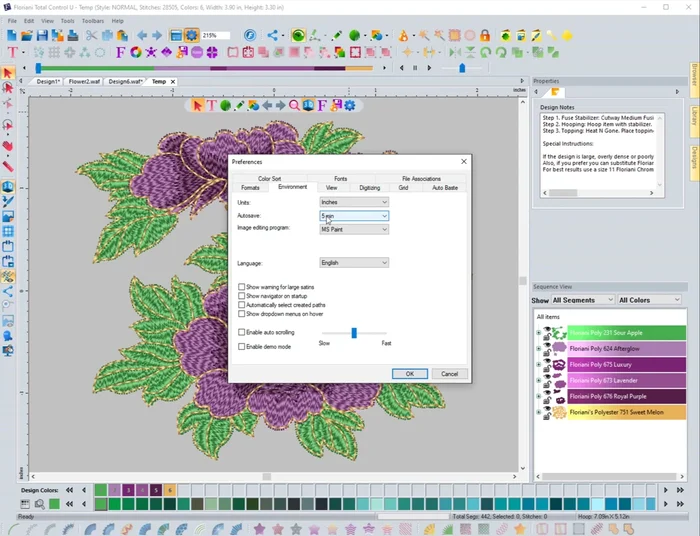Viewport: 700px width, 536px height.
Task: Click the auto scrolling speed slider
Action: pos(354,333)
